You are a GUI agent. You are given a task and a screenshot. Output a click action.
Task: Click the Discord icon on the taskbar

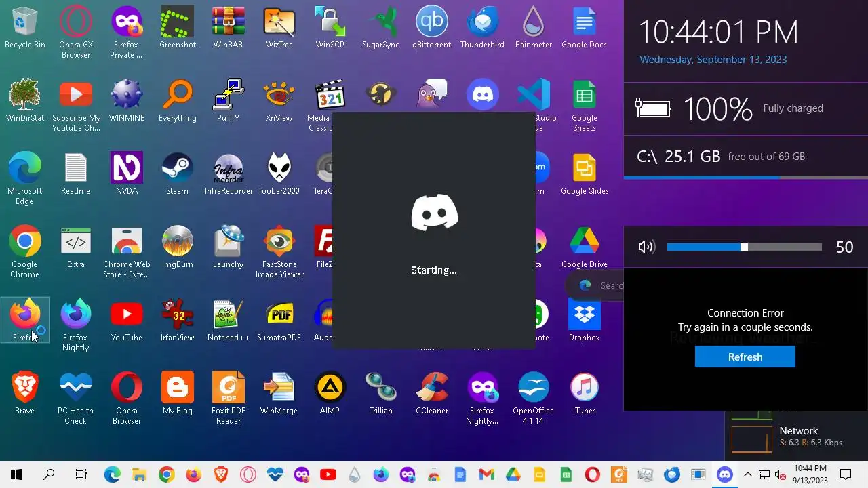pos(725,474)
